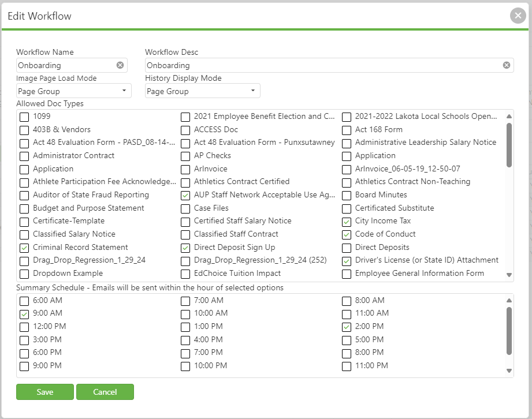532x419 pixels.
Task: Check Drag_Drop_Regression_1_29_24 (252) checkbox
Action: tap(185, 261)
